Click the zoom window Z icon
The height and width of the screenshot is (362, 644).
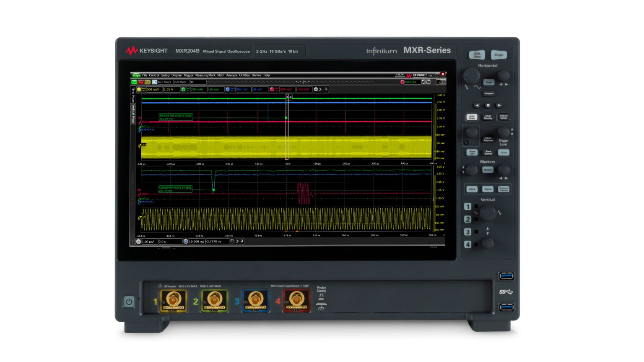(x=186, y=242)
